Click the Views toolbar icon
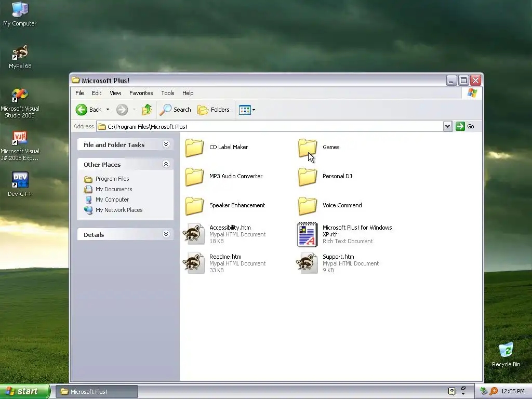Image resolution: width=532 pixels, height=399 pixels. 245,110
